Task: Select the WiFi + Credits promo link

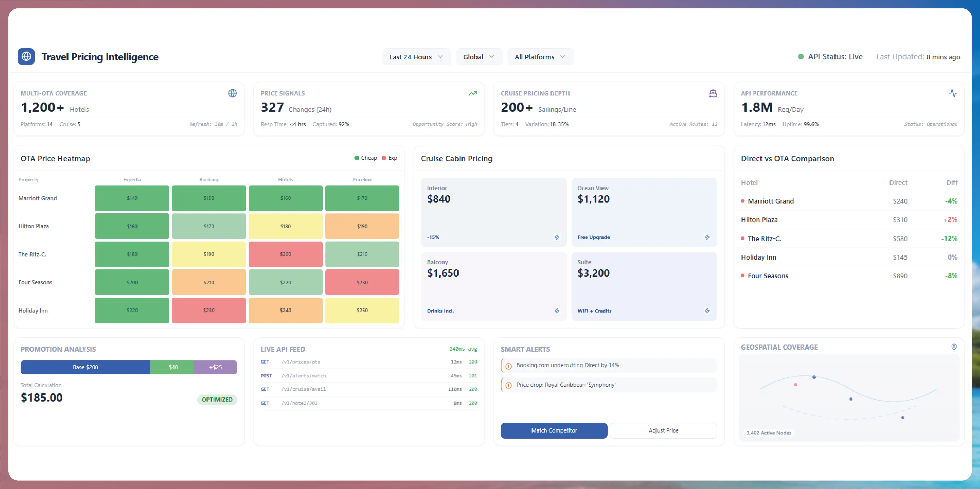Action: pyautogui.click(x=594, y=311)
